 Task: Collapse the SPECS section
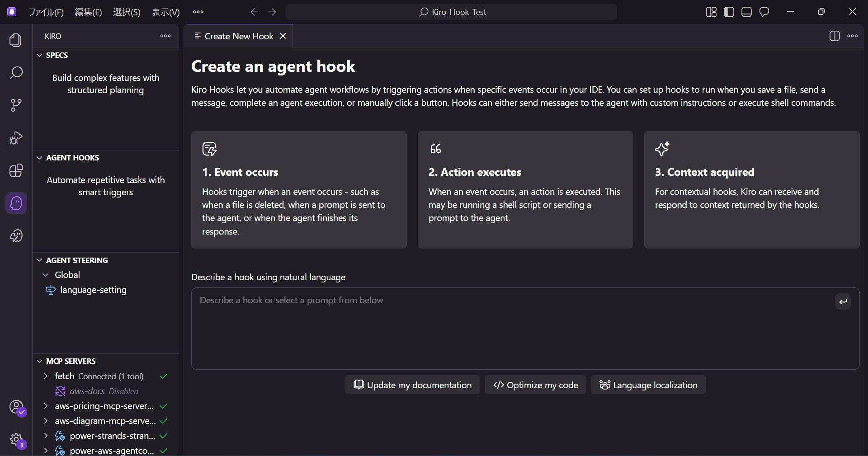point(38,55)
